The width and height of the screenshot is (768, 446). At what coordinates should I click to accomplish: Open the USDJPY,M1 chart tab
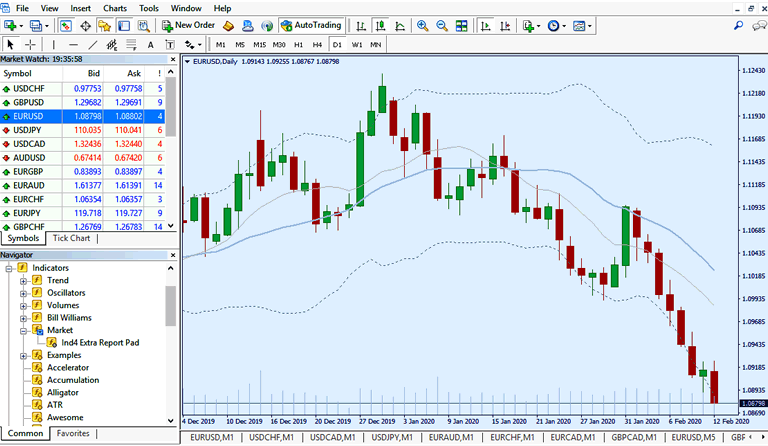(392, 437)
